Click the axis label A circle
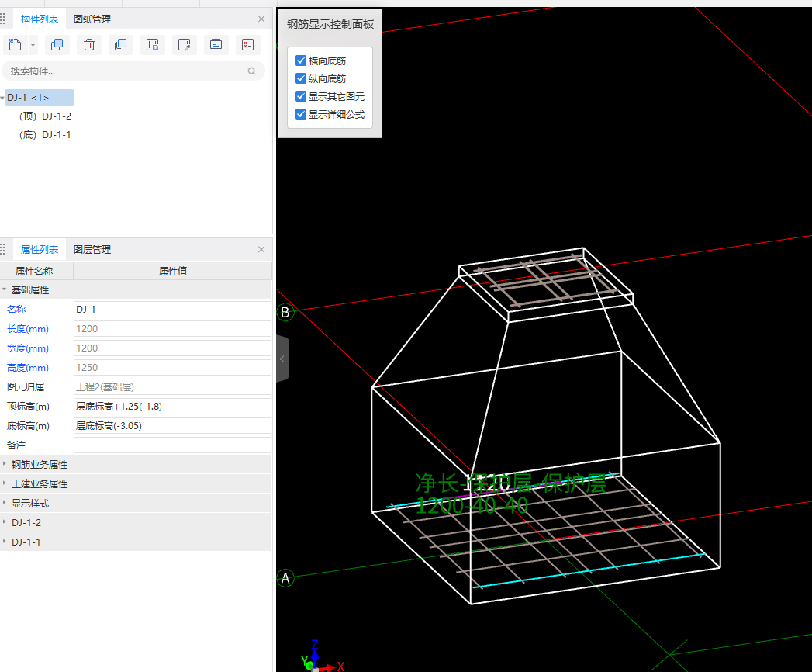The width and height of the screenshot is (812, 672). pyautogui.click(x=285, y=578)
